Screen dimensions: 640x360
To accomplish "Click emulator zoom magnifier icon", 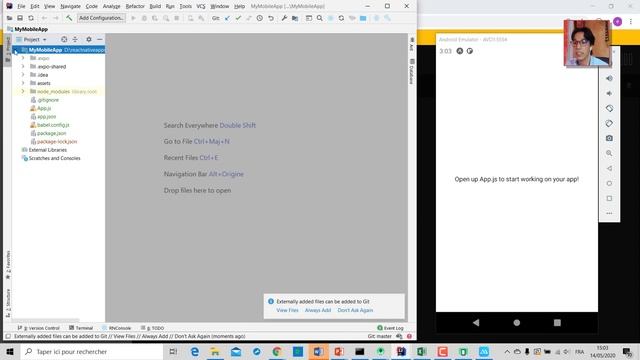I will (609, 153).
